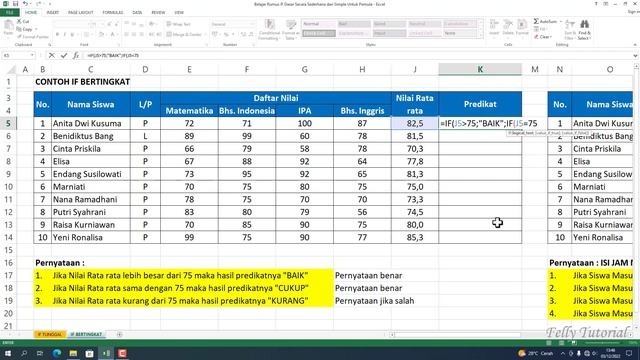Viewport: 640px width, 360px height.
Task: Select the Note cell style
Action: pyautogui.click(x=460, y=33)
